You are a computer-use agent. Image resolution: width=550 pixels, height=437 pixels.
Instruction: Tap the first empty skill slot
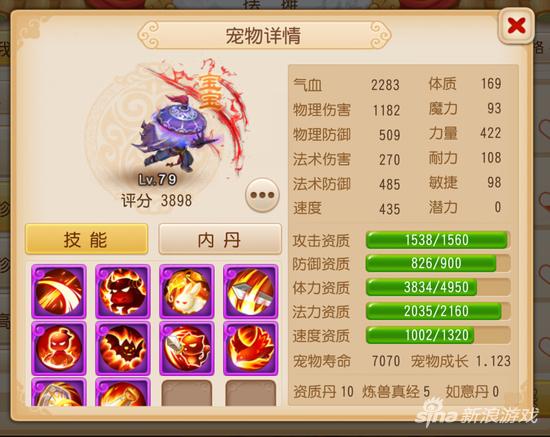[187, 393]
